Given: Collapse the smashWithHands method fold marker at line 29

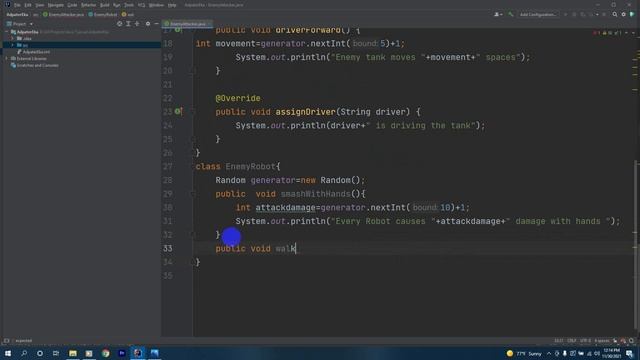Looking at the screenshot, I should point(193,194).
